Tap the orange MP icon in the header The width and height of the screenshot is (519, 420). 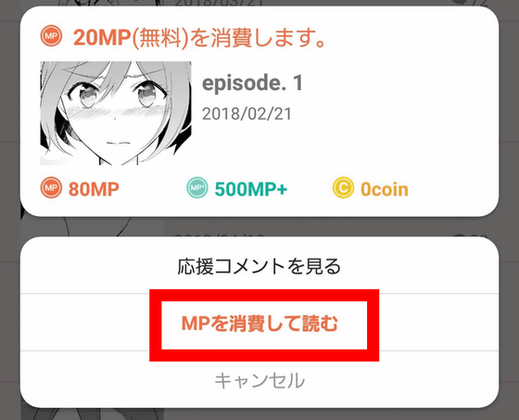(x=51, y=36)
